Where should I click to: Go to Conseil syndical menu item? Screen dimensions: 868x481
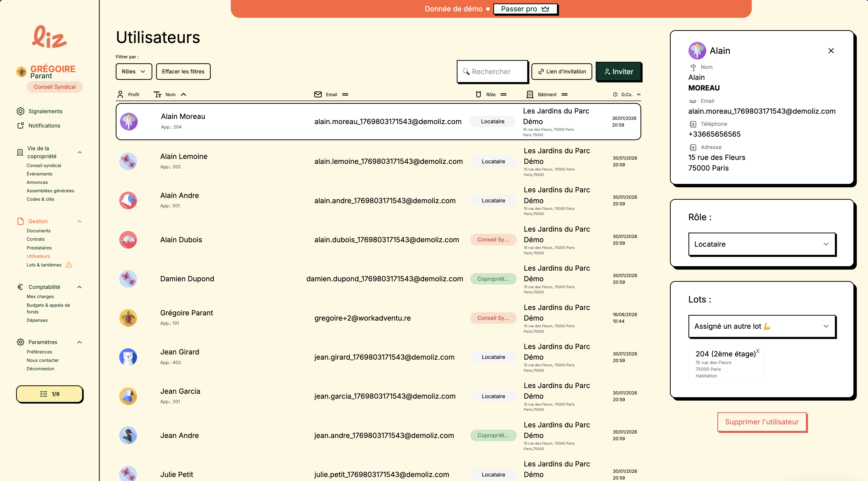coord(44,165)
